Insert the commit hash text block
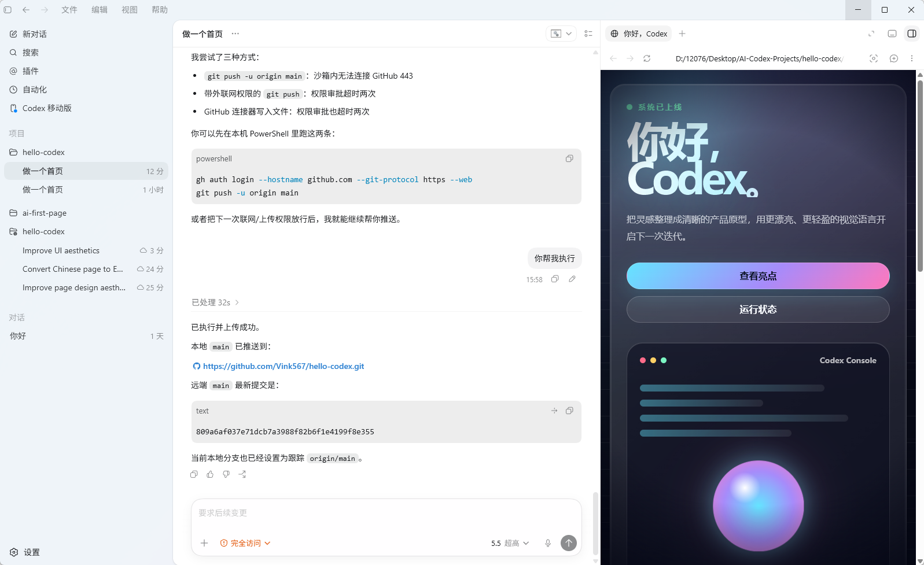 pyautogui.click(x=554, y=411)
